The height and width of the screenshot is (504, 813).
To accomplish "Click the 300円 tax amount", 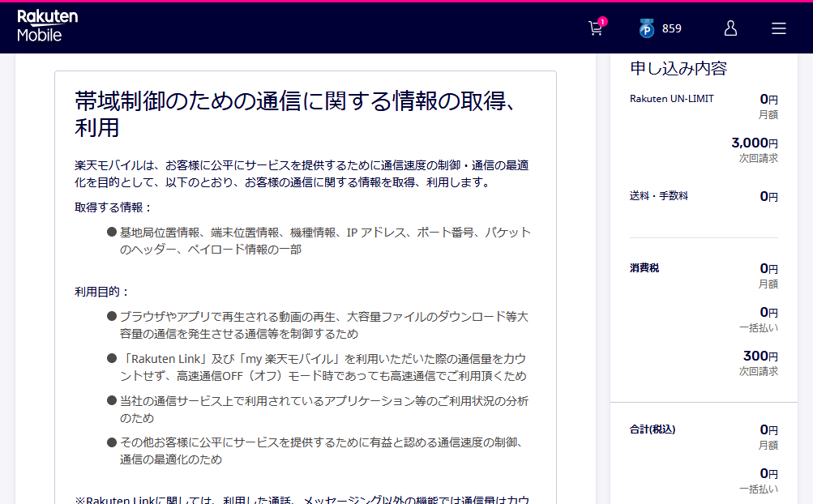I will (x=760, y=356).
